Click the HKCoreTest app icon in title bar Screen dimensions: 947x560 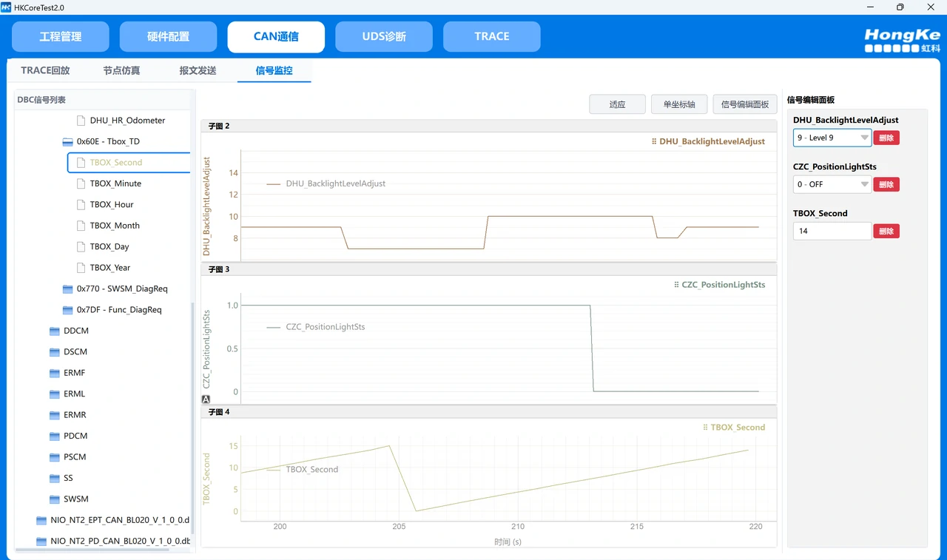[6, 7]
